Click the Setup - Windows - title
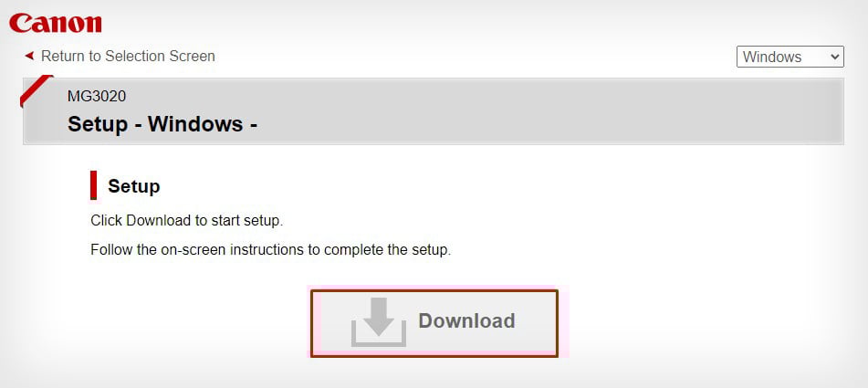The width and height of the screenshot is (868, 388). (162, 124)
